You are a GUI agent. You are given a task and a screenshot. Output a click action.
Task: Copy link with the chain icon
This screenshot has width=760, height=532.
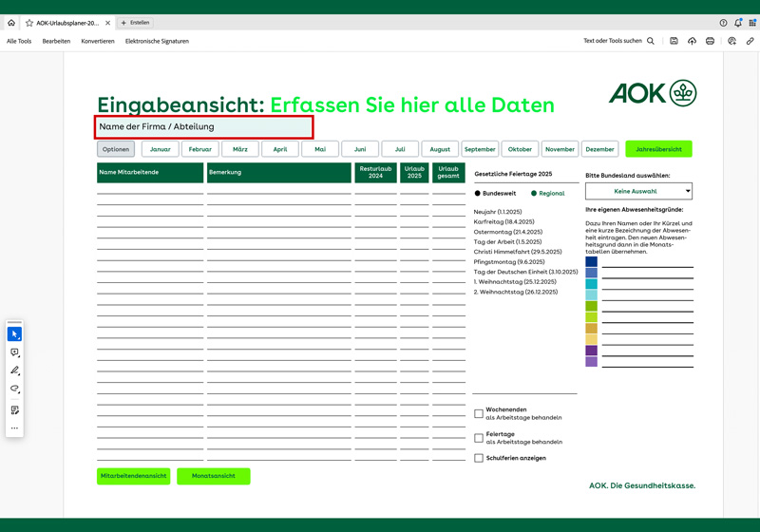click(750, 41)
